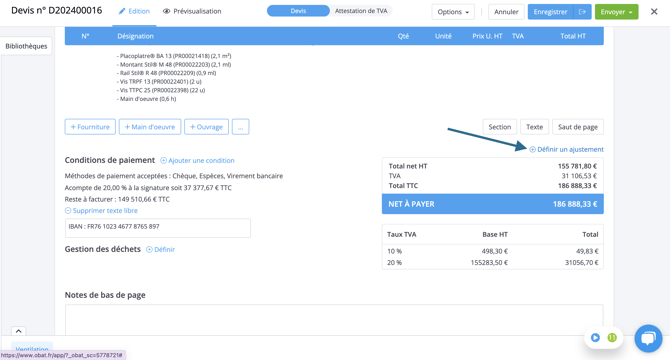The width and height of the screenshot is (670, 360).
Task: Add a Fourniture line
Action: click(x=90, y=127)
